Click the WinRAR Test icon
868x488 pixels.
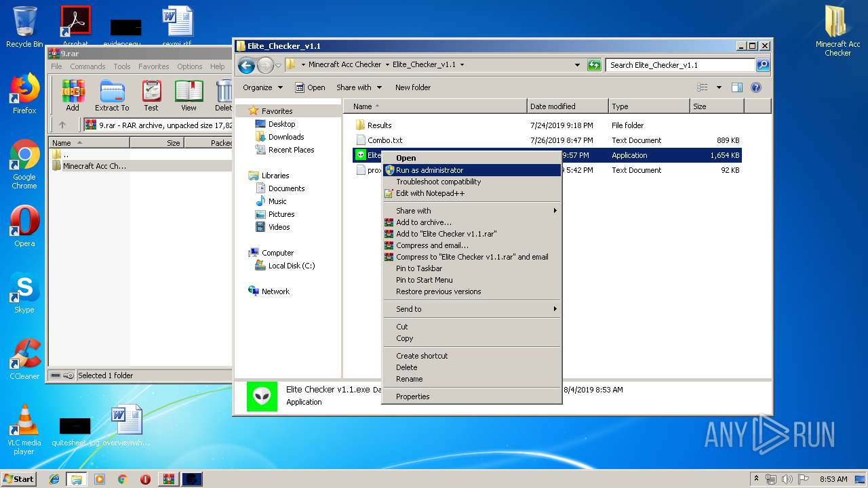coord(151,95)
